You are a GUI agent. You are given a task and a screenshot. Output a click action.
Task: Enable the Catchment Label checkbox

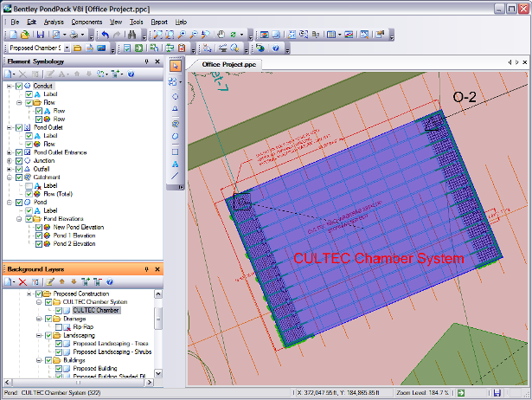point(29,186)
